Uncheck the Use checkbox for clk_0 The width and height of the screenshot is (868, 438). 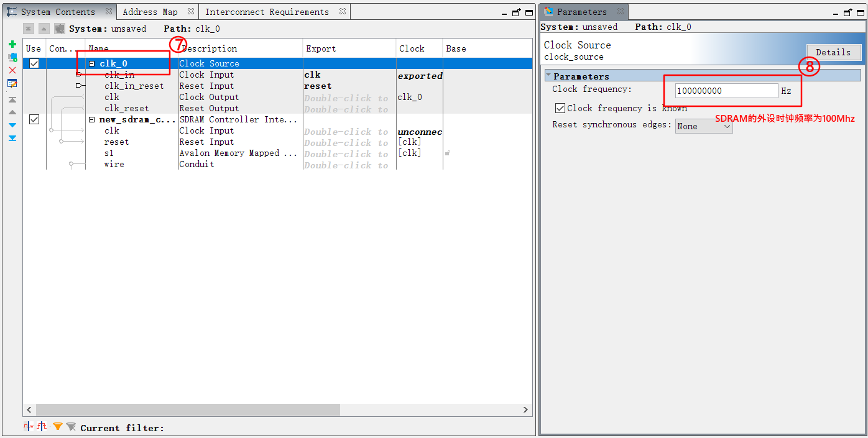[x=34, y=63]
